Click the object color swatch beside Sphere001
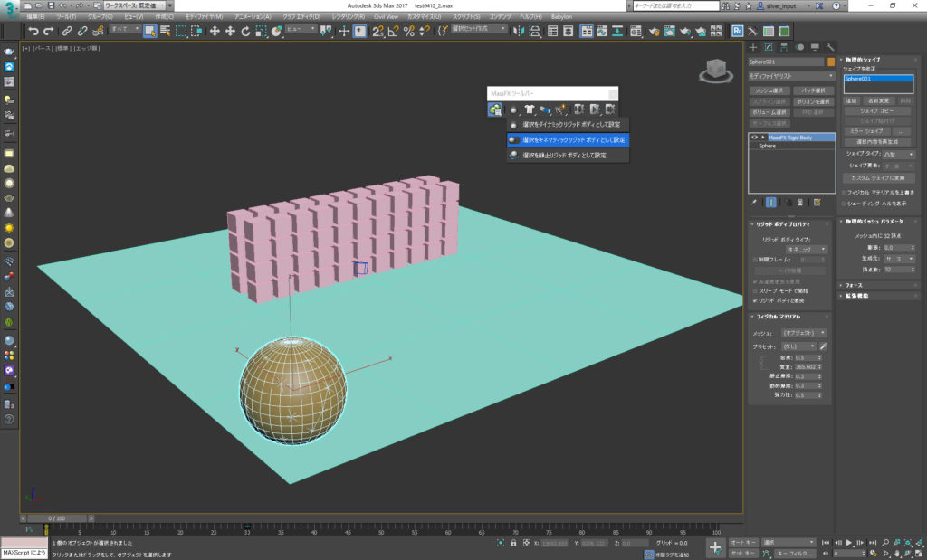Screen dimensions: 927x560 click(x=831, y=62)
